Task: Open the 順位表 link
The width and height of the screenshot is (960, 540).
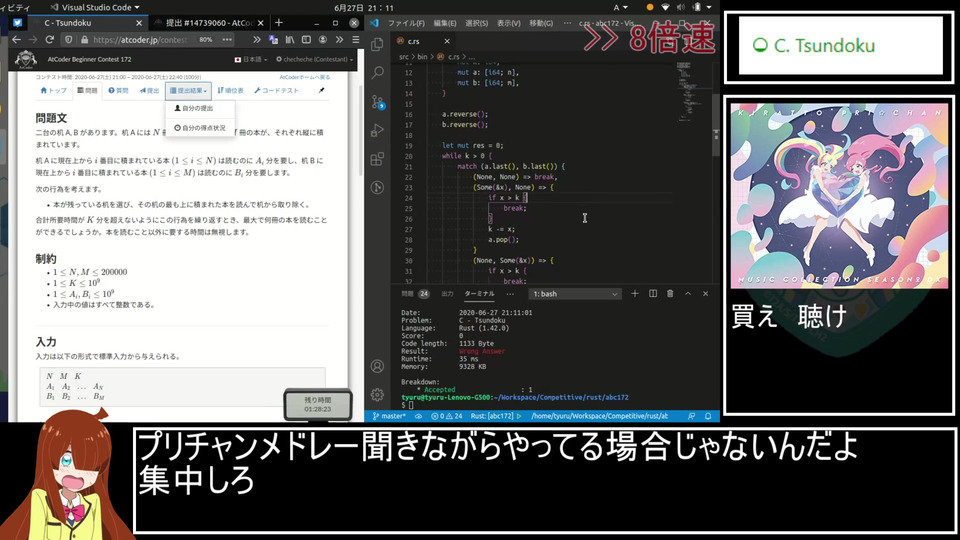Action: pos(230,91)
